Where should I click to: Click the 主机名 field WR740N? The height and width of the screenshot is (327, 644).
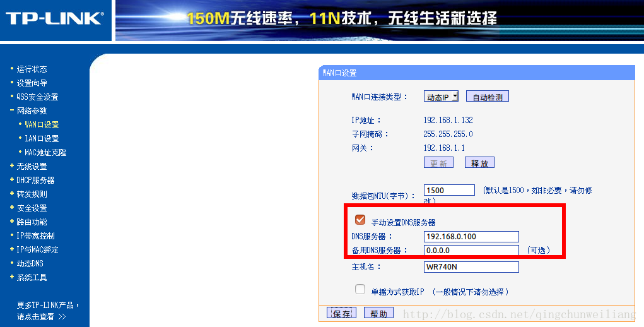pyautogui.click(x=472, y=266)
